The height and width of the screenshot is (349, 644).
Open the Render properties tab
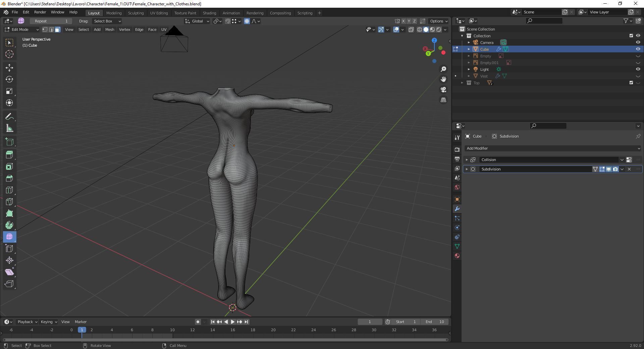click(457, 149)
